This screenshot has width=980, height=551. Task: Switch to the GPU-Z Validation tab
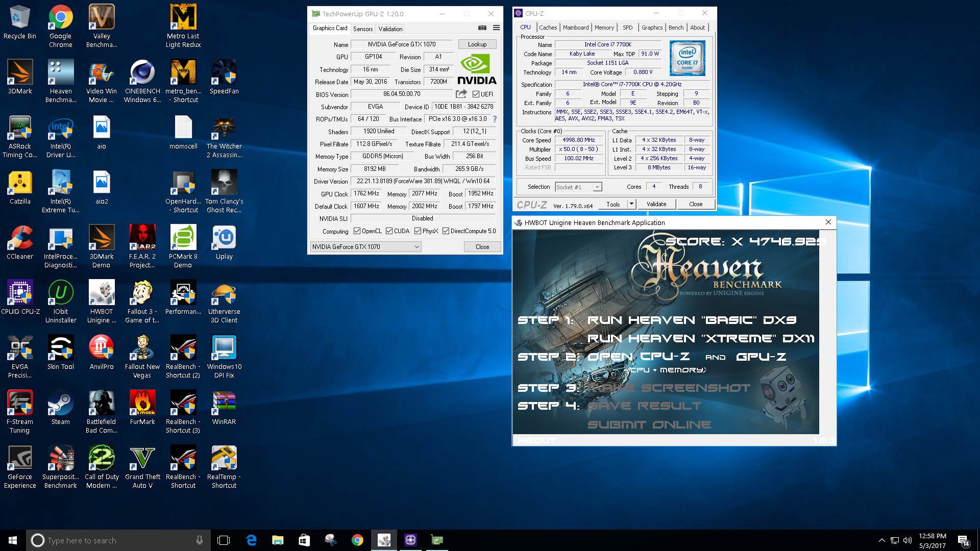click(390, 29)
